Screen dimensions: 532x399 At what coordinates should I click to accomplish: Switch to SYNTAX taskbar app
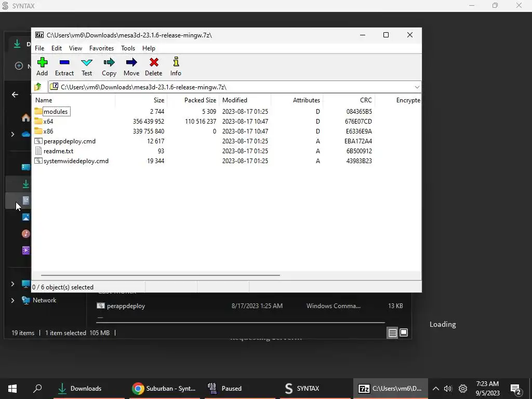pyautogui.click(x=315, y=389)
